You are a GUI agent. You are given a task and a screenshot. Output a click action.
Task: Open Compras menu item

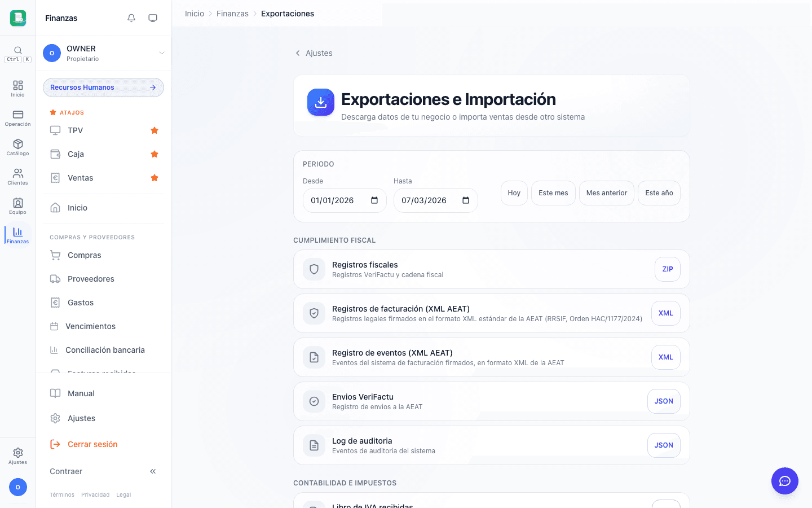coord(103,255)
